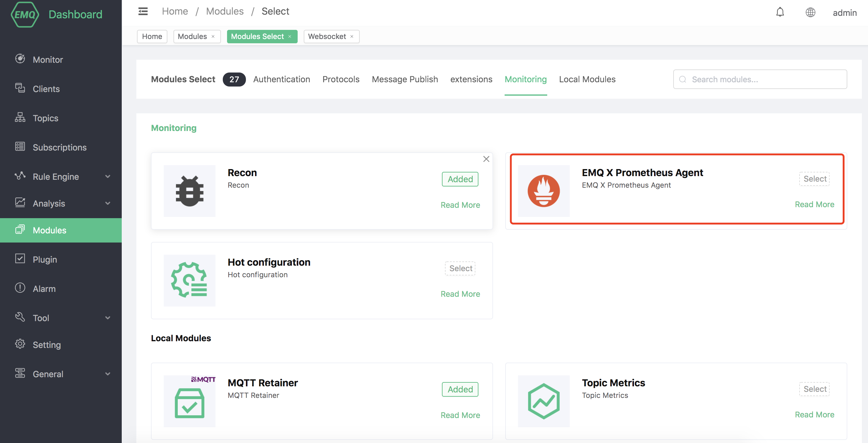Click the Dashboard title text

click(x=75, y=14)
